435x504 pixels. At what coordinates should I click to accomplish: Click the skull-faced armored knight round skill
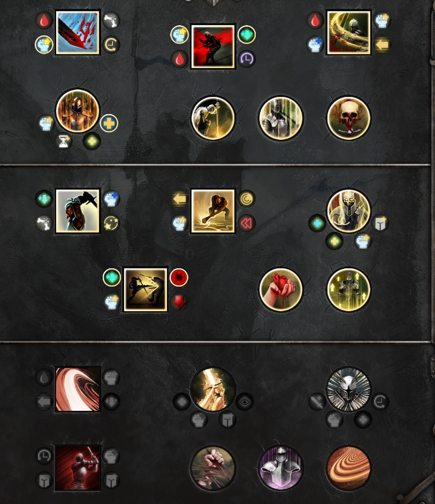pos(349,210)
